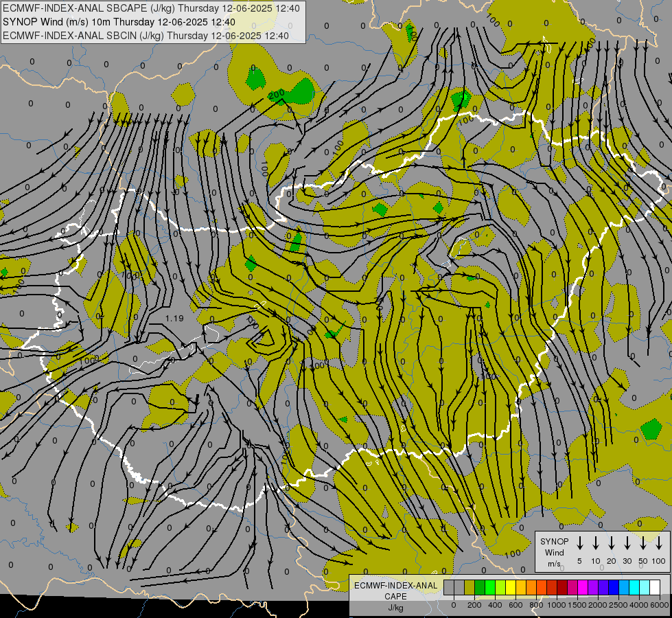Viewport: 672px width, 618px height.
Task: Click the ECMWF-INDEX-ANAL CAPE legend title
Action: click(x=396, y=591)
